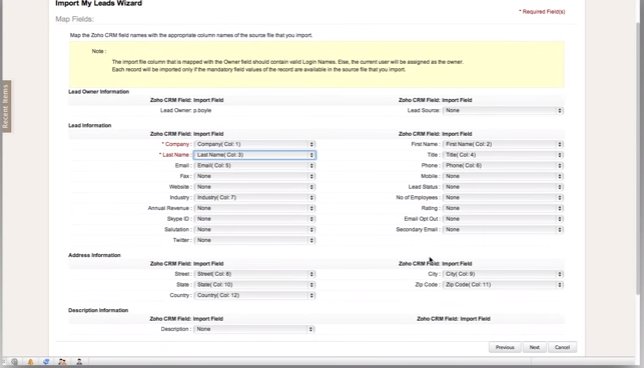Open the Salutation mapping dropdown
644x368 pixels.
coord(255,230)
